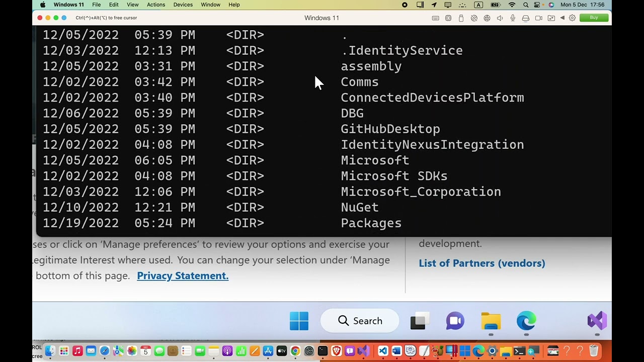The height and width of the screenshot is (362, 644).
Task: Click the speaker sound icon in Parallels toolbar
Action: pos(500,18)
